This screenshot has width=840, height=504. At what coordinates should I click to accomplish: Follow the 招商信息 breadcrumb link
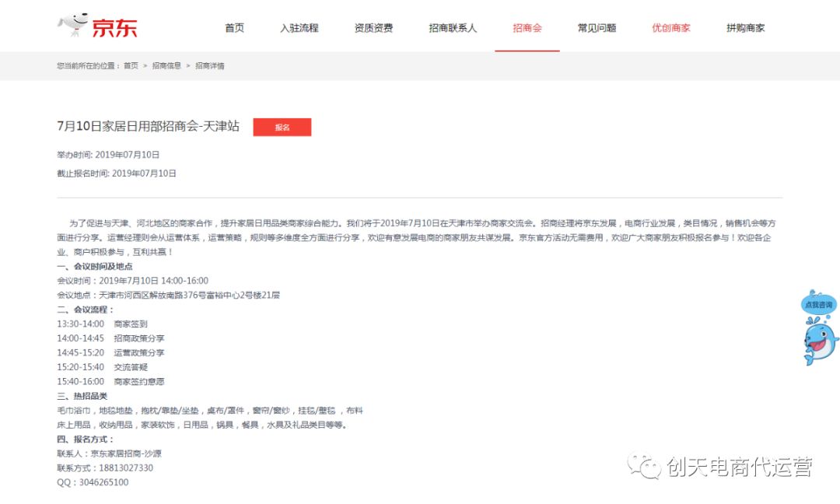pos(166,66)
